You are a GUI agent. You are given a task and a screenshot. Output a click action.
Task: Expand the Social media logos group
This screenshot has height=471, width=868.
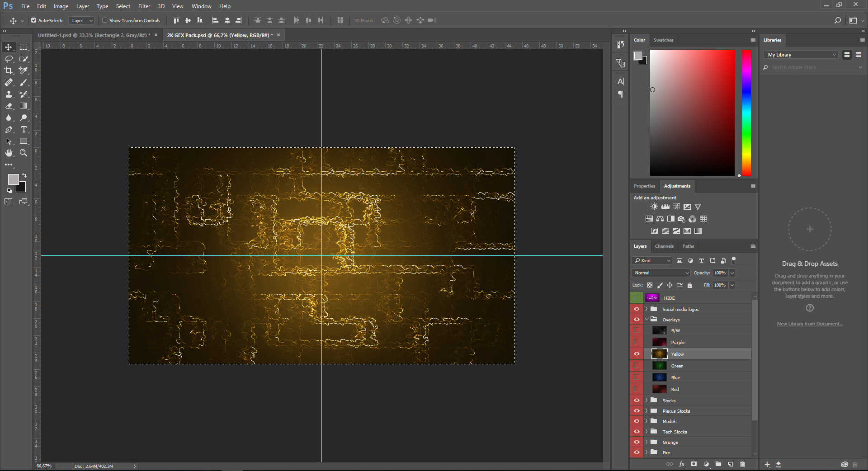coord(646,309)
